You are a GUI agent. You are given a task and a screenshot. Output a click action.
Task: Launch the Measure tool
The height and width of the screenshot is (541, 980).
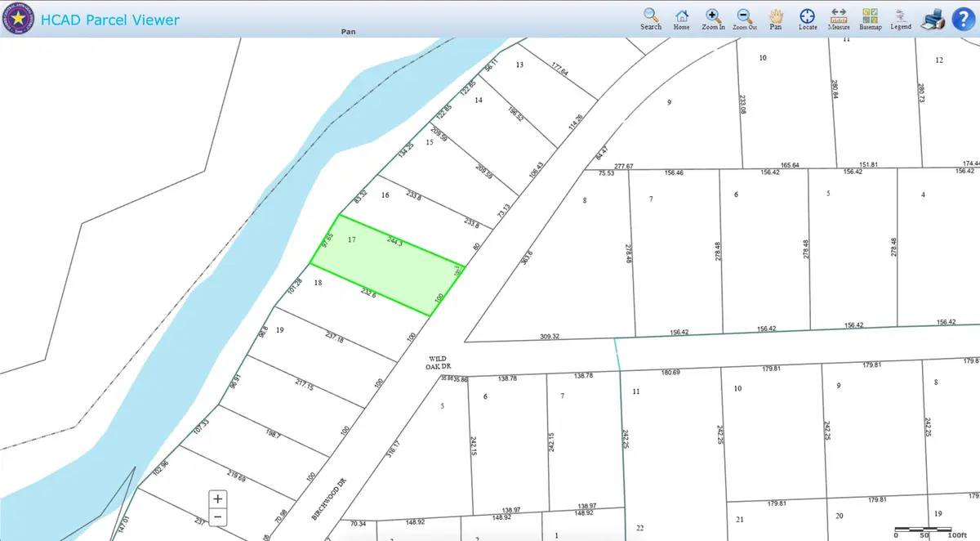839,16
